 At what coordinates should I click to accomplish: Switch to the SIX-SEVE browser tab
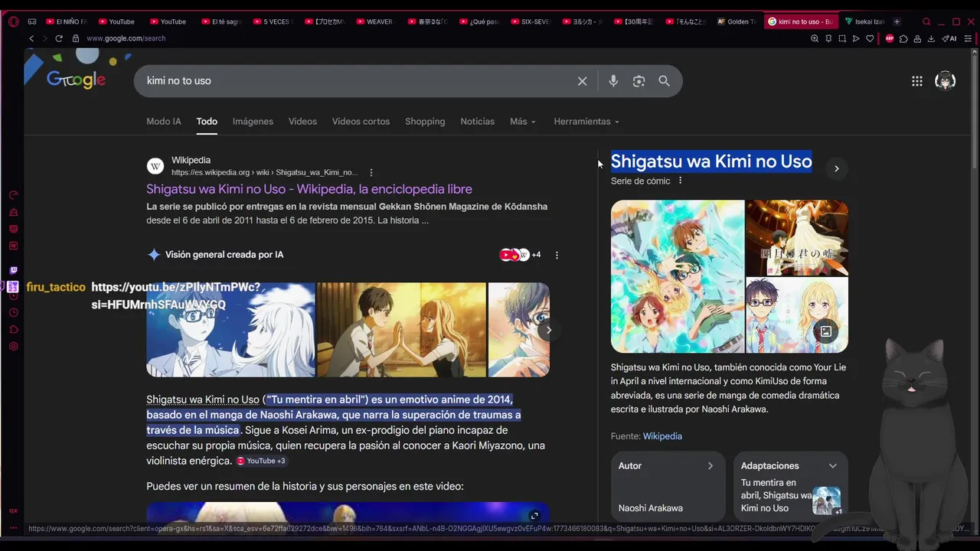click(531, 21)
